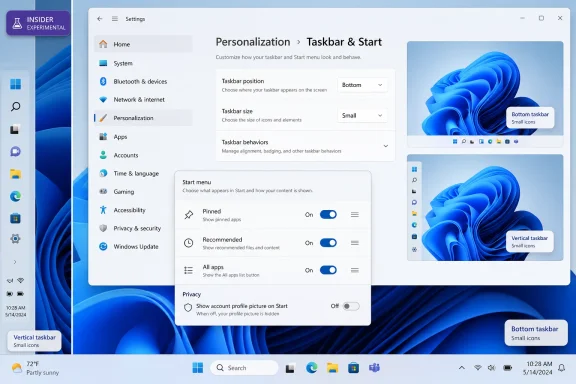Launch Edge from the vertical taskbar

coord(15,196)
